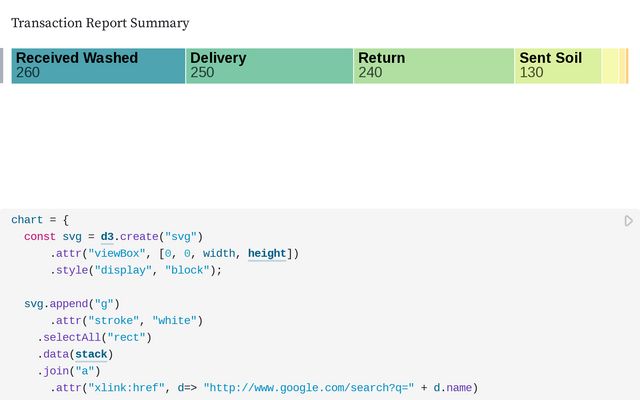The height and width of the screenshot is (400, 640).
Task: Select the Sent Soil bar segment
Action: (558, 65)
